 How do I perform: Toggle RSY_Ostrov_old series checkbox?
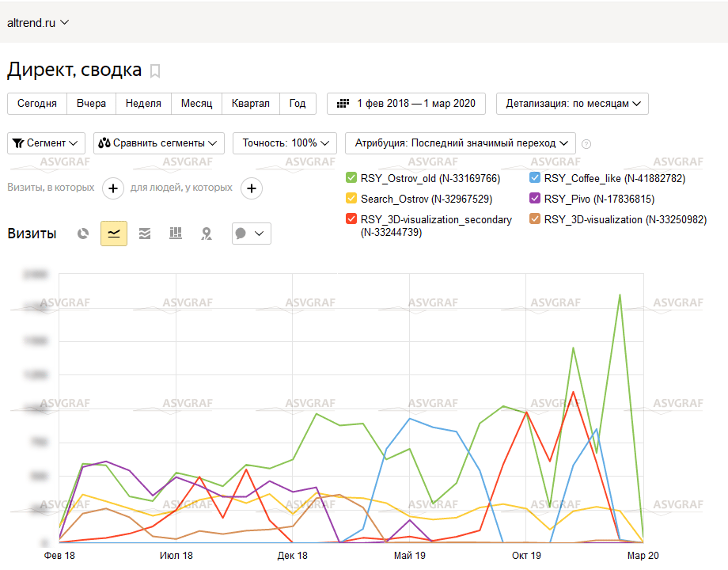[x=351, y=178]
